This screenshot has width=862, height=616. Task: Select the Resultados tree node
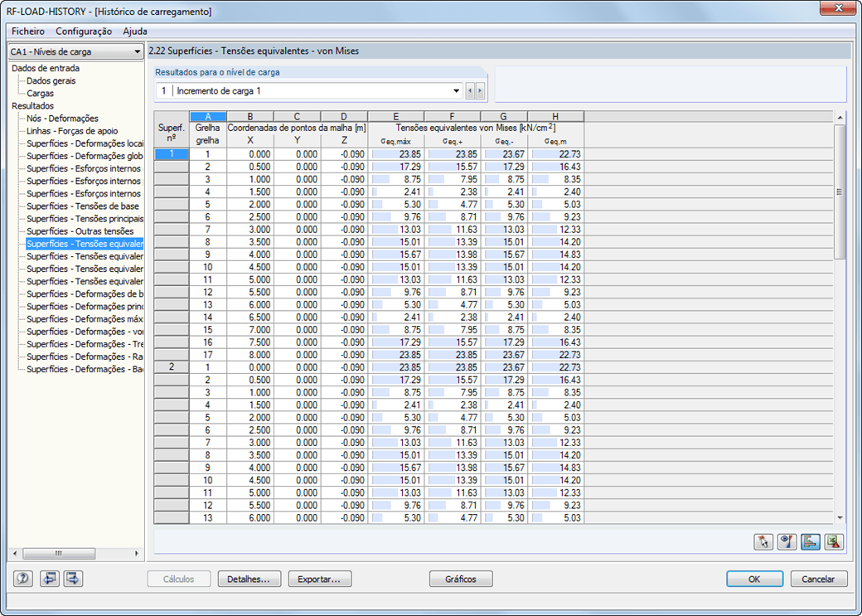tap(33, 106)
